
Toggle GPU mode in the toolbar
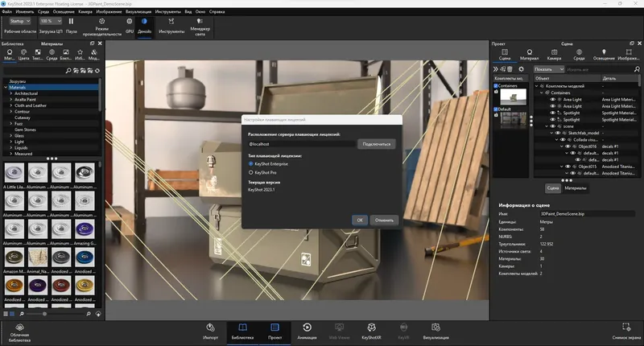click(129, 22)
